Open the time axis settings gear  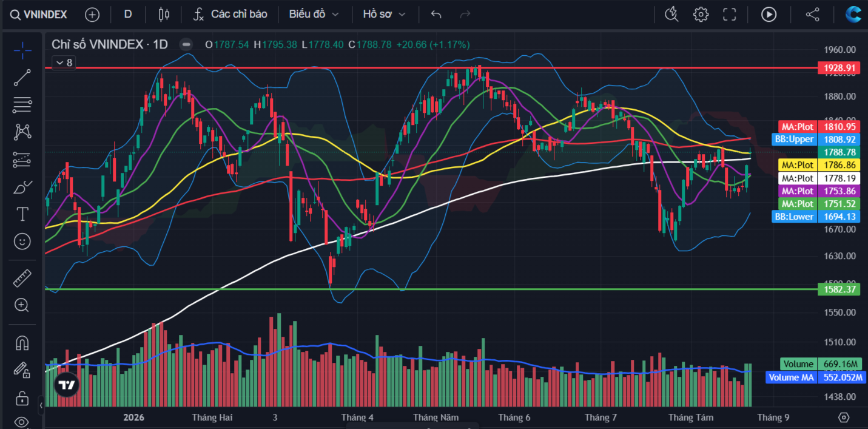844,417
